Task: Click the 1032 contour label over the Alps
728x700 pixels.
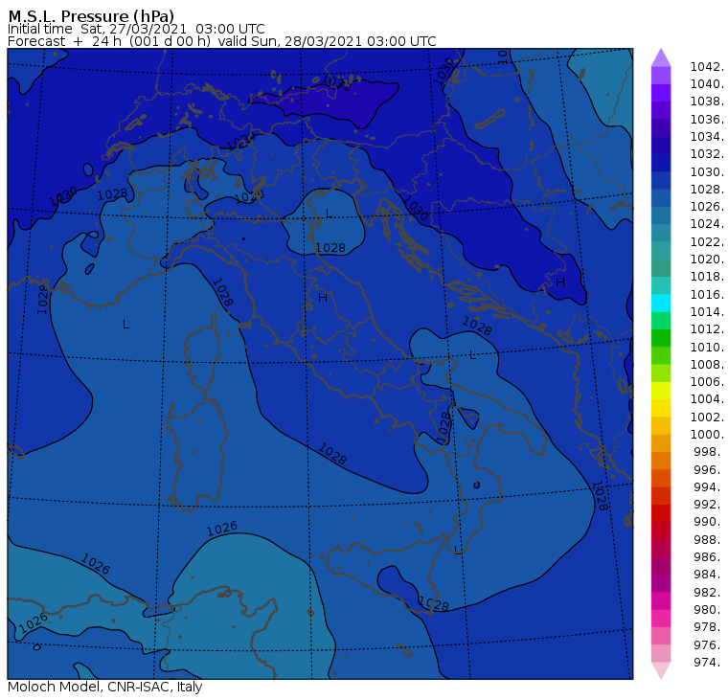Action: click(337, 83)
